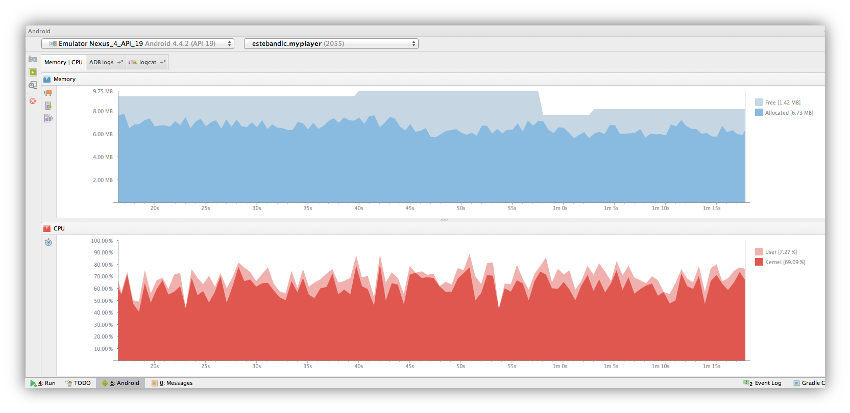Open the Messages tool window
The height and width of the screenshot is (413, 850).
[x=171, y=383]
